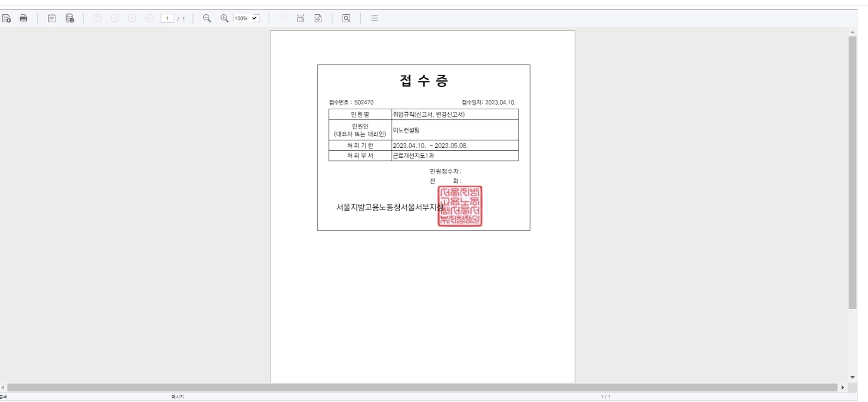This screenshot has height=402, width=868.
Task: Print the receipt document
Action: [x=23, y=18]
